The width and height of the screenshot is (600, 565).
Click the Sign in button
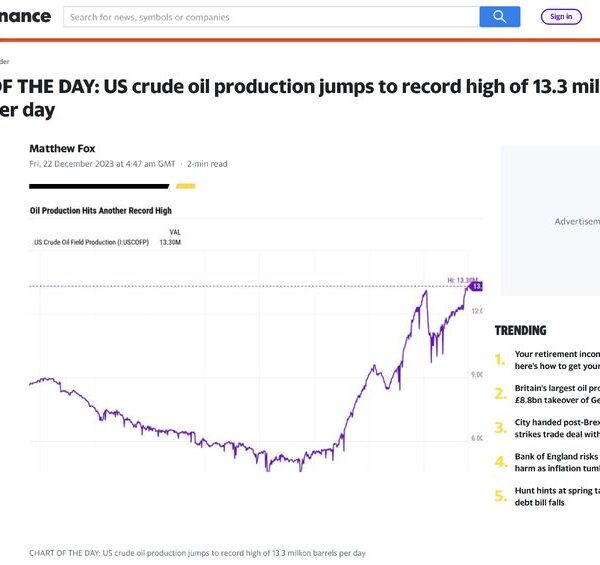pyautogui.click(x=561, y=17)
